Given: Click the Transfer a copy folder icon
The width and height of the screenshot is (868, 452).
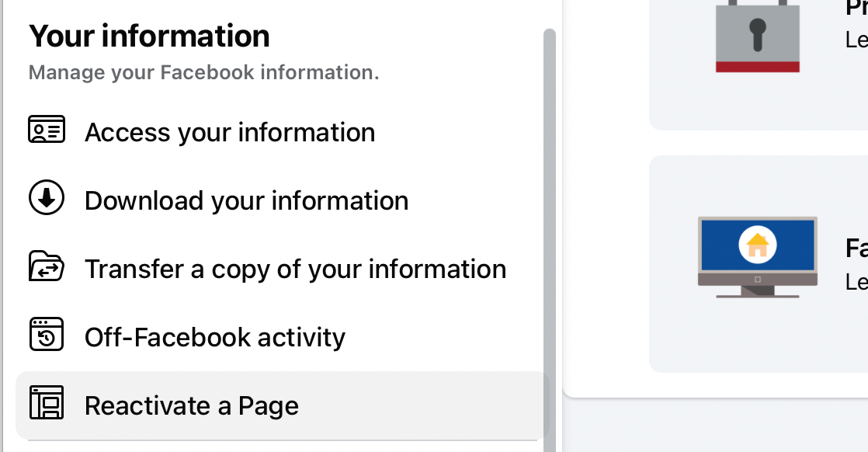Looking at the screenshot, I should click(x=47, y=267).
